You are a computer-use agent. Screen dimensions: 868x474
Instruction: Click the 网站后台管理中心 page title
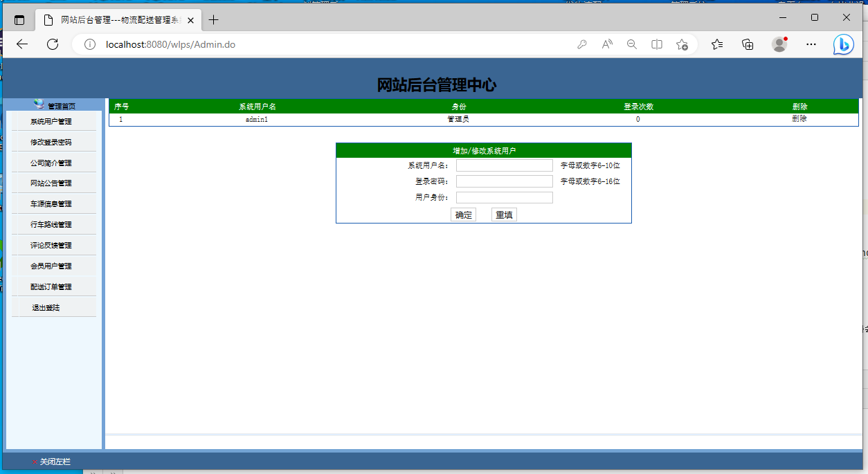click(x=436, y=85)
